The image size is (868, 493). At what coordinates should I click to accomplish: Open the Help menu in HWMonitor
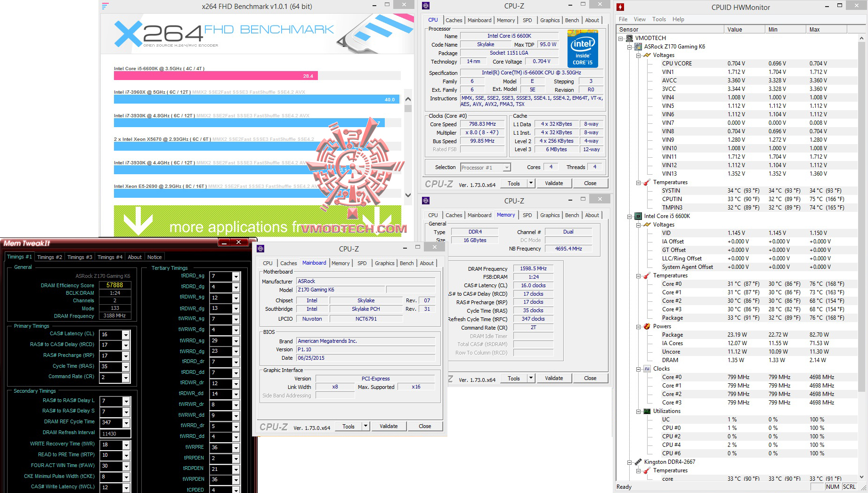pos(678,19)
